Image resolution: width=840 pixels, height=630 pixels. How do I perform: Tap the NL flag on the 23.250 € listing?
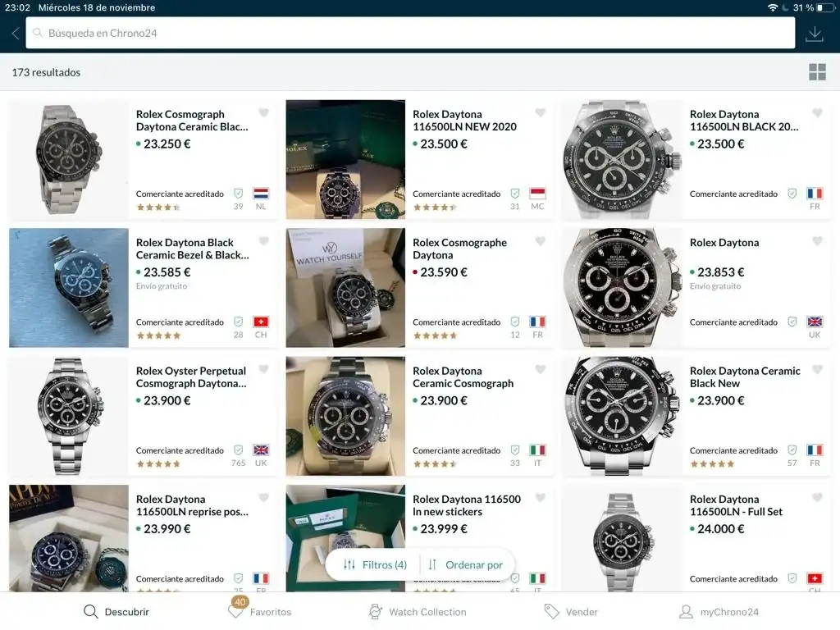point(261,194)
